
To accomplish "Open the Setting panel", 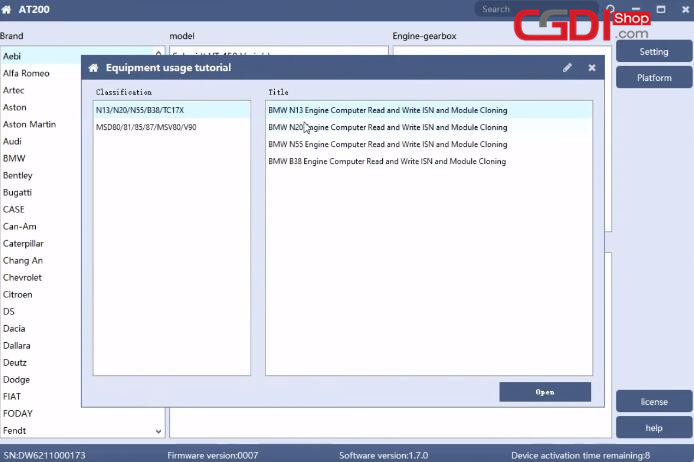I will pyautogui.click(x=653, y=52).
